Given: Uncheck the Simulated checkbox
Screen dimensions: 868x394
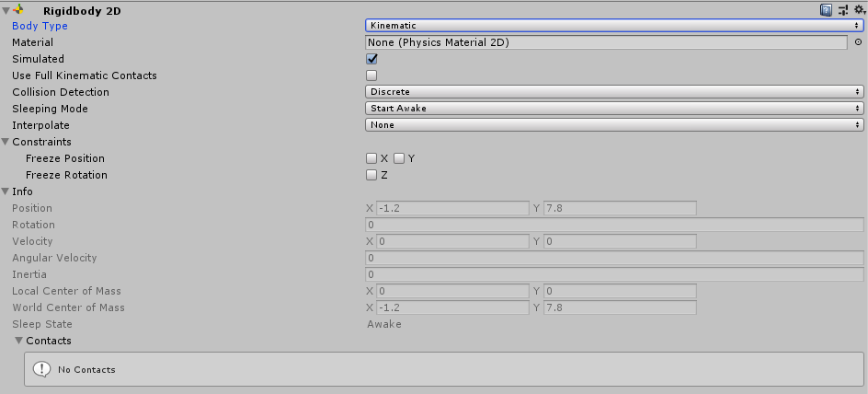Looking at the screenshot, I should coord(371,59).
